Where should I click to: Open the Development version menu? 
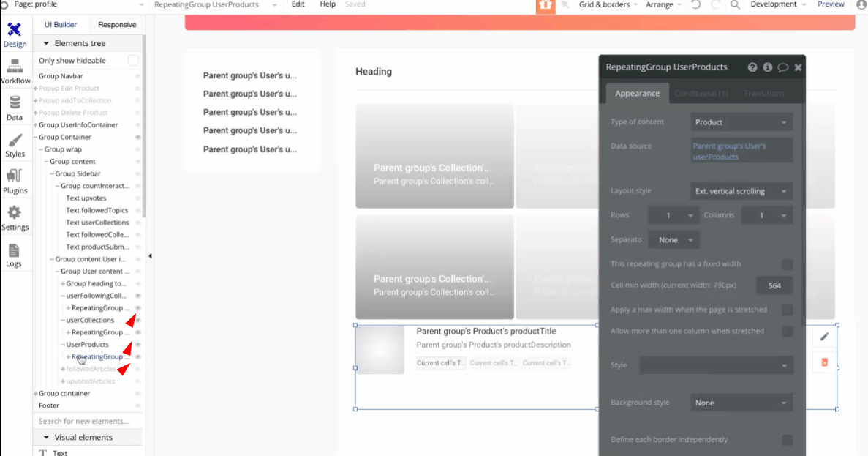pyautogui.click(x=778, y=4)
